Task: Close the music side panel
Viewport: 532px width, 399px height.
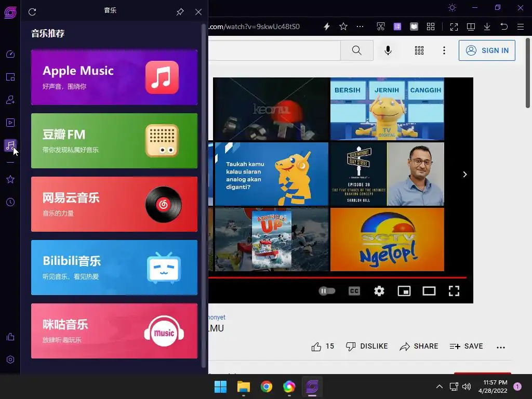Action: pos(198,12)
